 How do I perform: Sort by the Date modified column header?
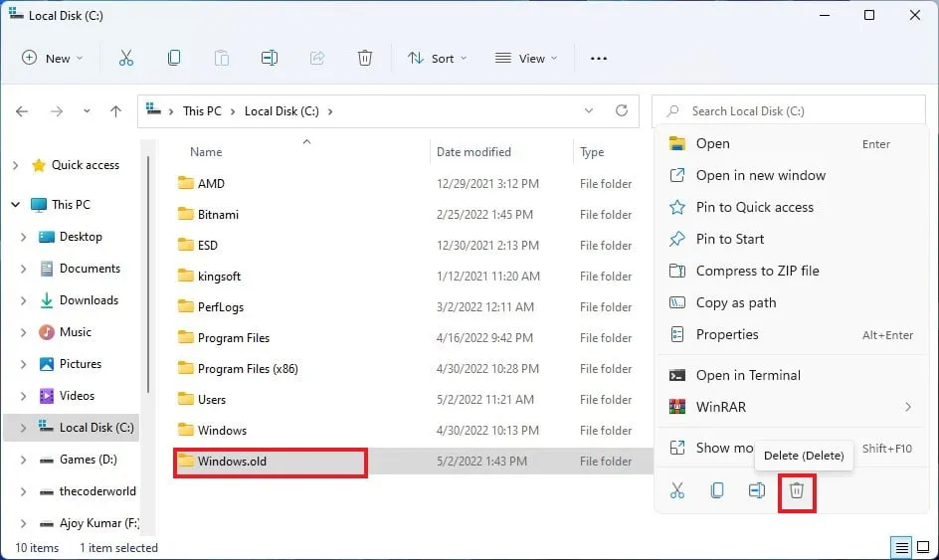[x=473, y=152]
